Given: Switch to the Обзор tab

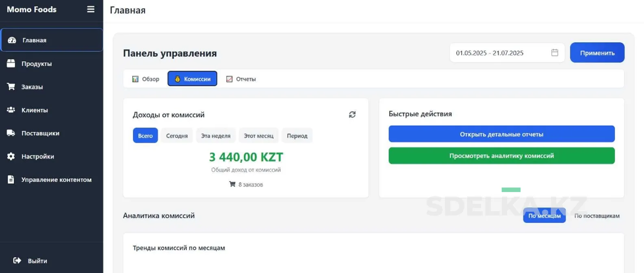Looking at the screenshot, I should click(145, 79).
